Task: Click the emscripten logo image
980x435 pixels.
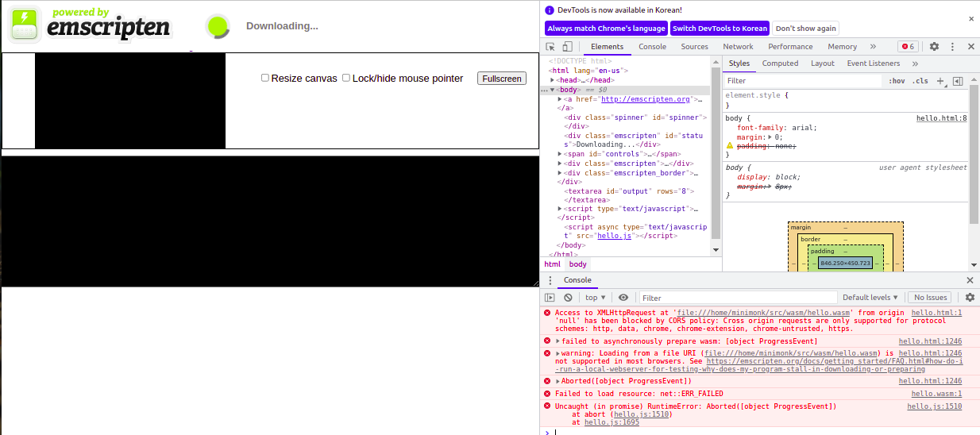Action: pyautogui.click(x=90, y=25)
